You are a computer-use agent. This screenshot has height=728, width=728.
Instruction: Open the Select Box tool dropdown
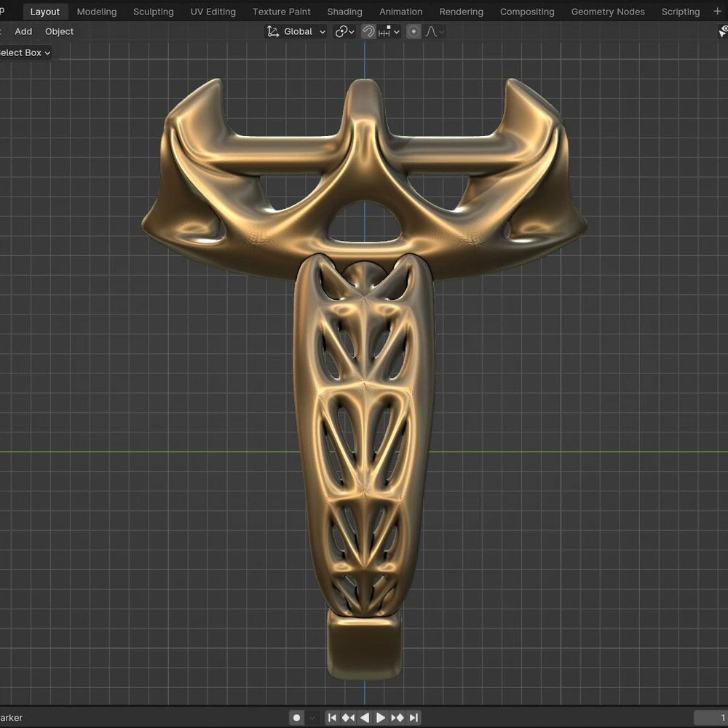25,52
